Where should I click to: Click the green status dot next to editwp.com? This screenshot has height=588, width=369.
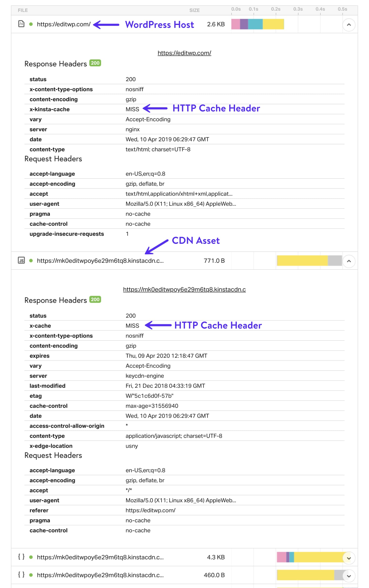click(x=31, y=24)
